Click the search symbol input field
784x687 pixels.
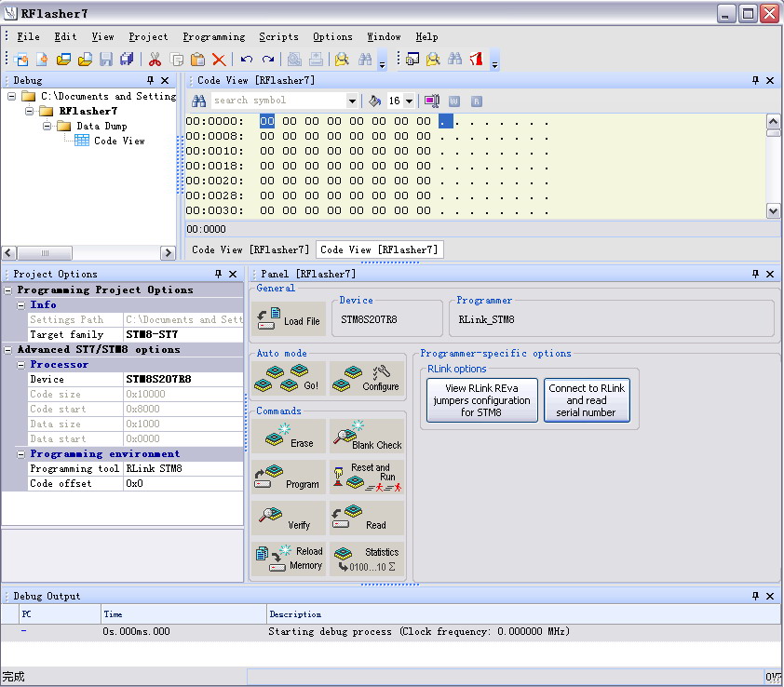coord(279,101)
